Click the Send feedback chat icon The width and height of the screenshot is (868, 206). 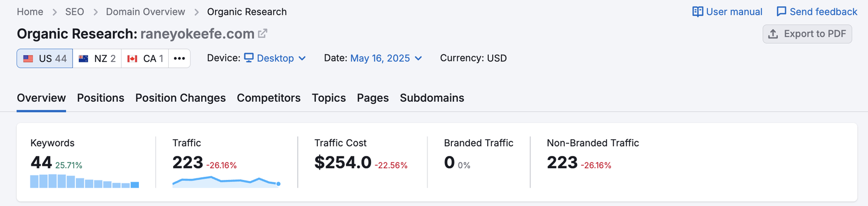pyautogui.click(x=781, y=12)
